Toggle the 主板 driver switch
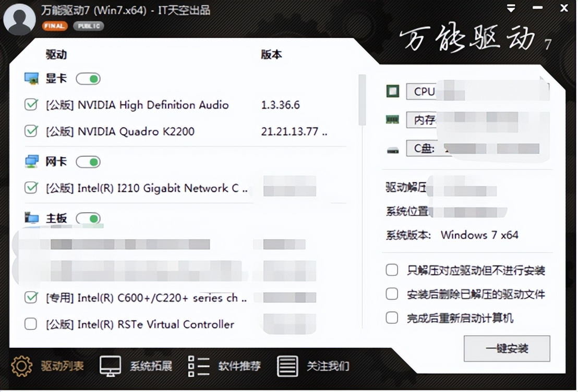This screenshot has width=578, height=392. [x=88, y=218]
